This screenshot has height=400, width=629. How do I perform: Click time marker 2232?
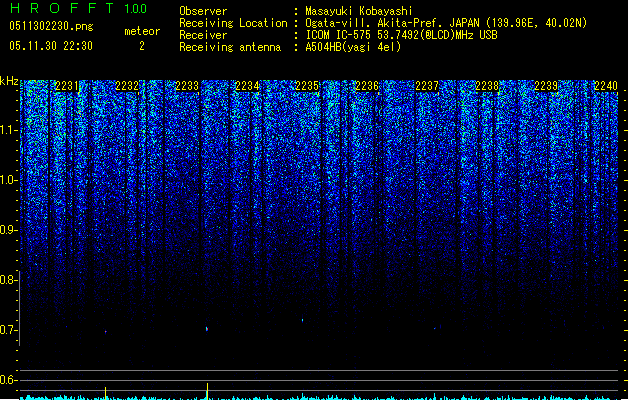click(127, 86)
